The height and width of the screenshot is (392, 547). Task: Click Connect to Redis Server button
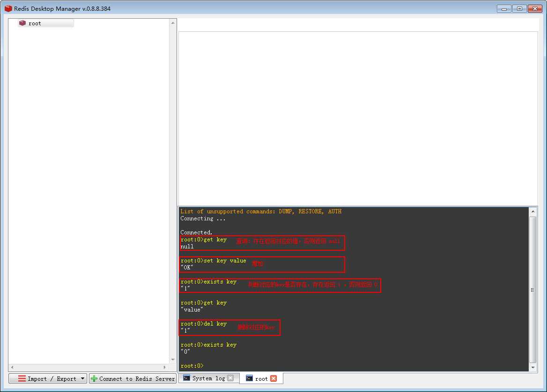133,378
